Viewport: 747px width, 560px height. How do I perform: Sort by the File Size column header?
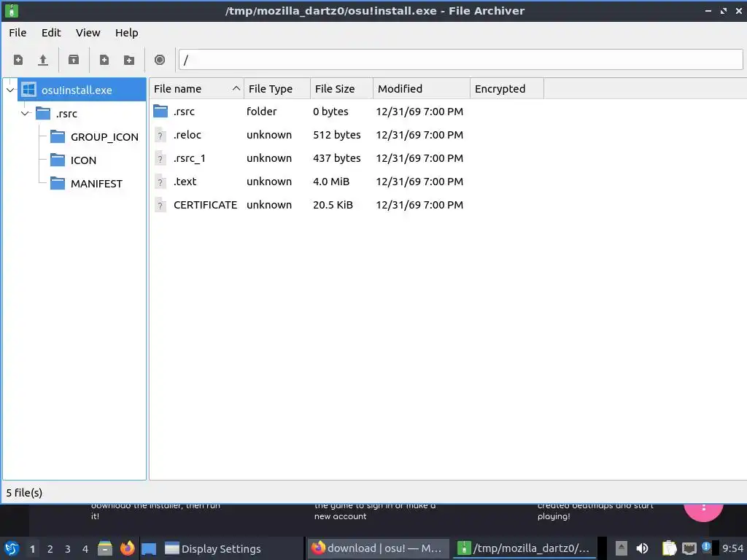(341, 89)
